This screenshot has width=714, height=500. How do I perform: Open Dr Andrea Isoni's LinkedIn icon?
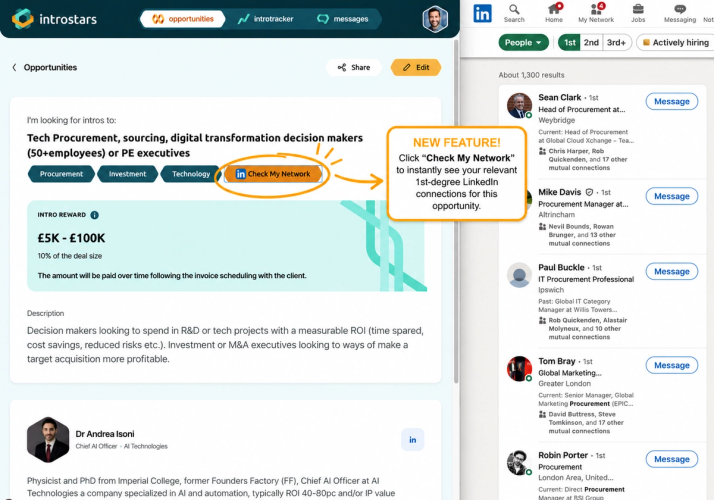click(x=413, y=440)
